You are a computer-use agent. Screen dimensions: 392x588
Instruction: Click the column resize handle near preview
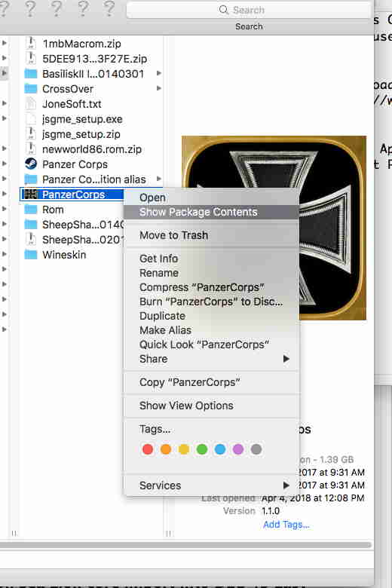click(168, 533)
